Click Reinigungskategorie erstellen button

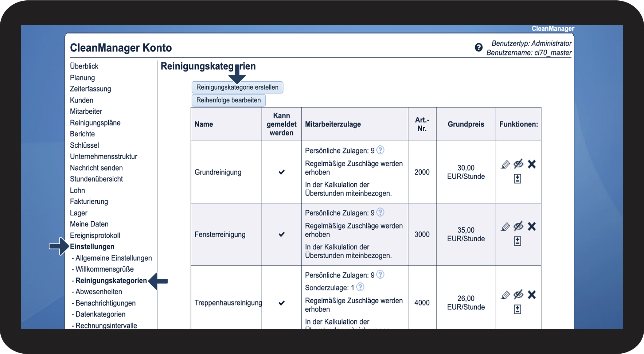tap(237, 87)
